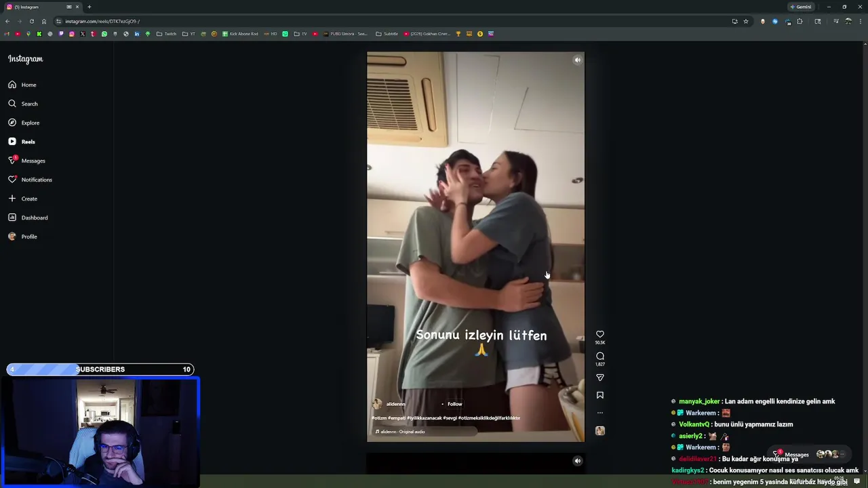Open Chrome profile avatar
Viewport: 868px width, 488px height.
(x=848, y=21)
